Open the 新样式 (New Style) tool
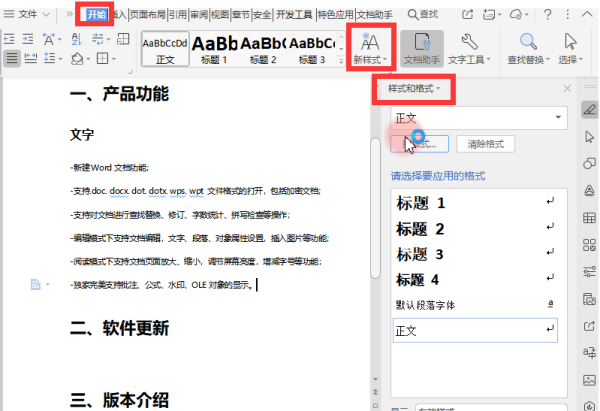 (x=370, y=48)
